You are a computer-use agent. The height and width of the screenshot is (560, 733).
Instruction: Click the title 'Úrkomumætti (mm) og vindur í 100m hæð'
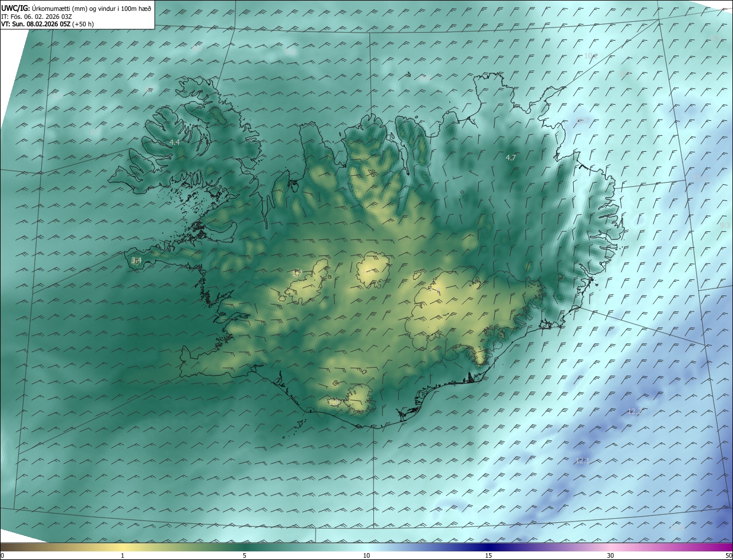click(92, 8)
